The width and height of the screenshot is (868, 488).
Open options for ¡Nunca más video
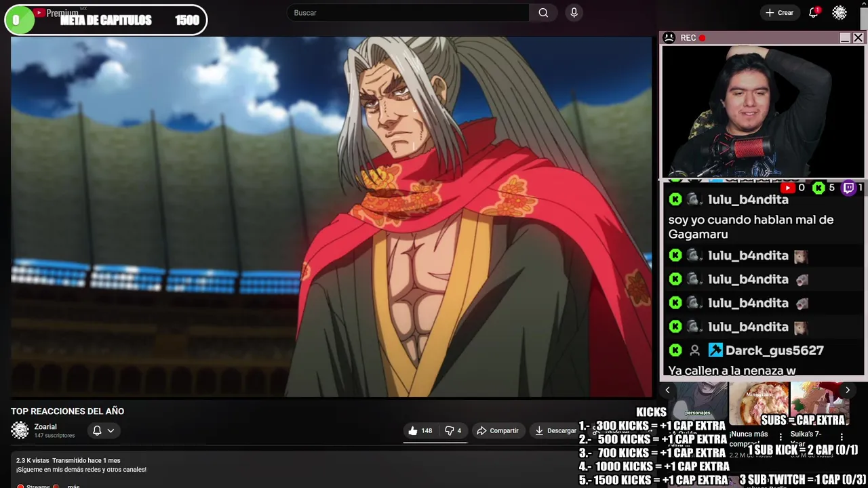[x=781, y=437]
